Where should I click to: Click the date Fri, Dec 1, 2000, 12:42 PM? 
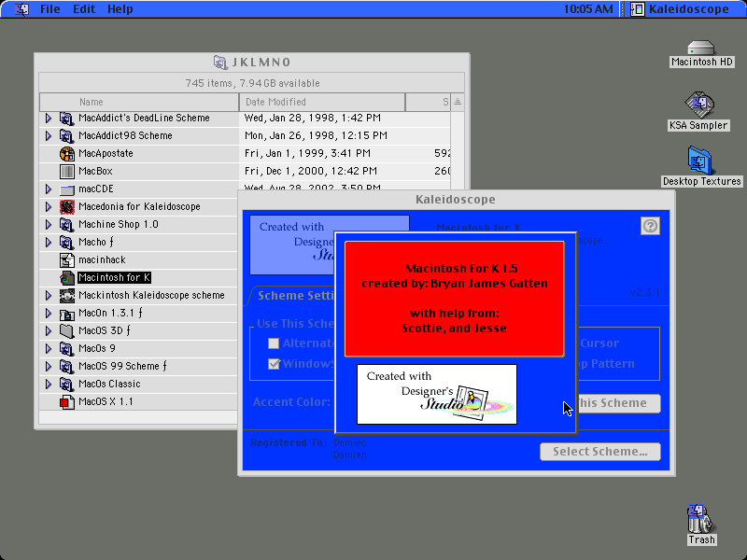click(311, 171)
